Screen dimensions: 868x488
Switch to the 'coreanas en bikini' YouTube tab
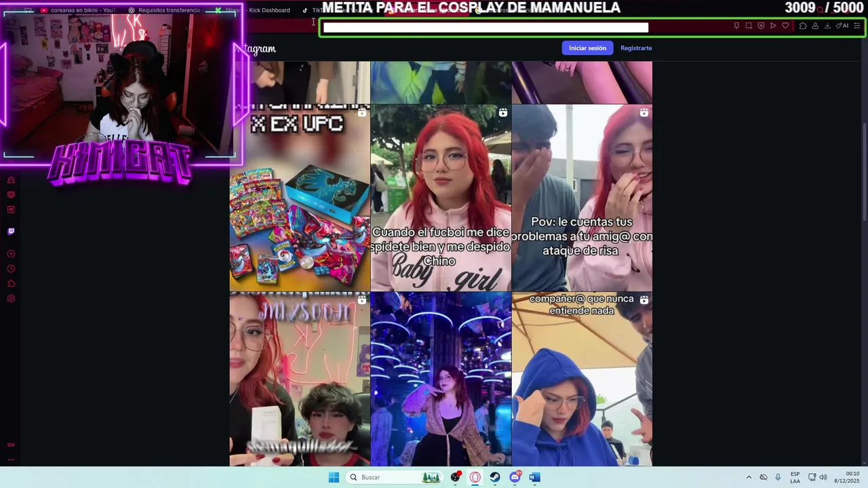tap(78, 10)
